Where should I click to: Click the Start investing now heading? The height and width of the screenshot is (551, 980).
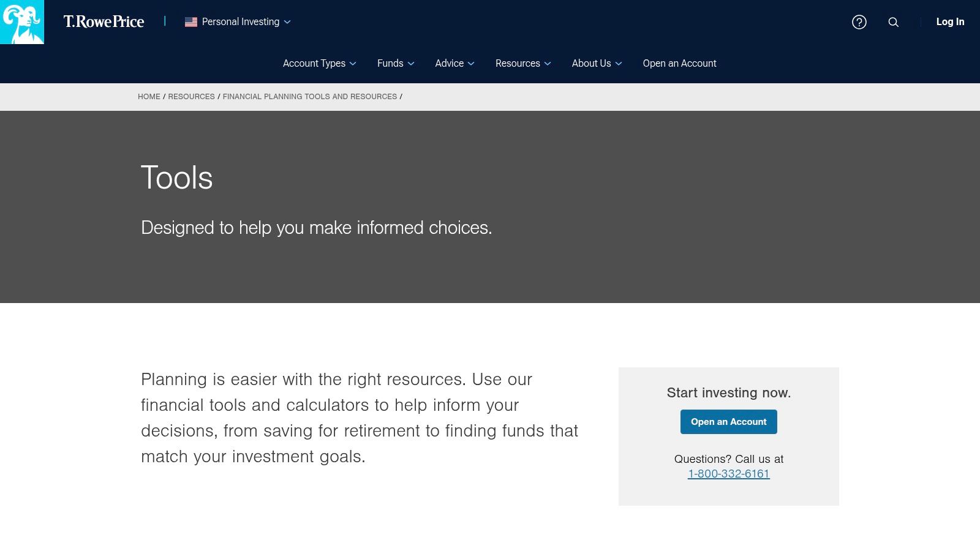coord(728,393)
